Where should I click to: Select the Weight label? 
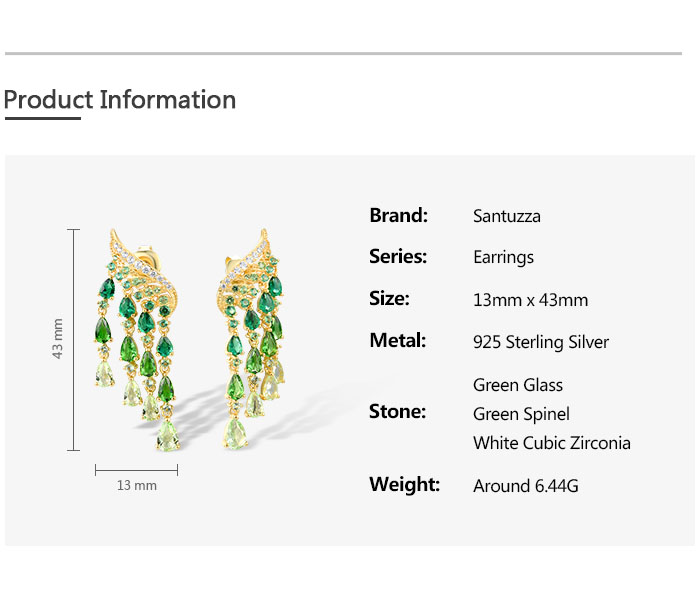point(404,485)
